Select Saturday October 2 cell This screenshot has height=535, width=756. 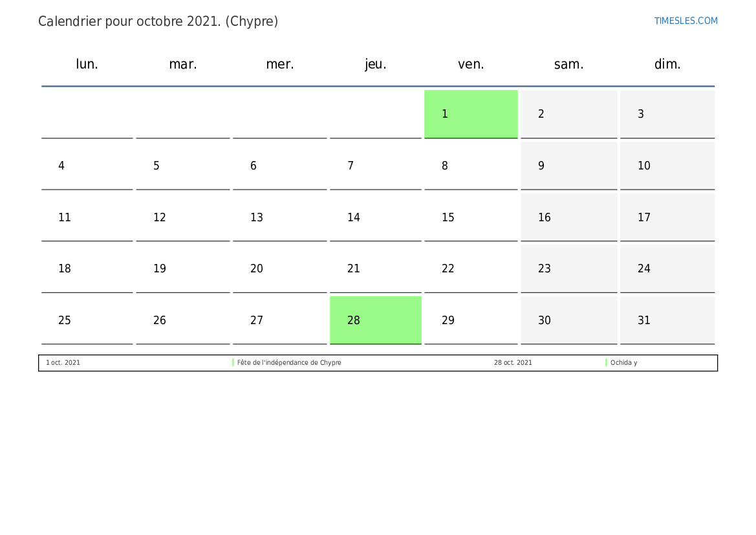click(568, 114)
